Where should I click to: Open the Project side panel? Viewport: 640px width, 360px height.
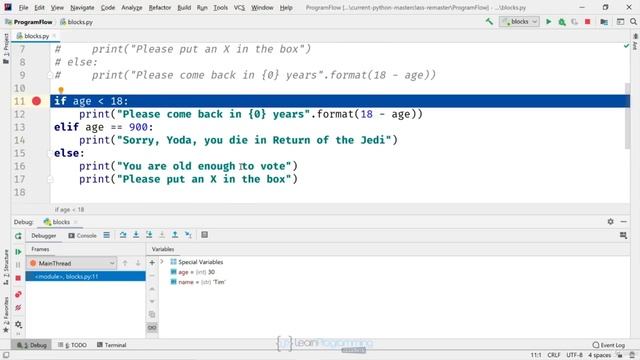[6, 48]
